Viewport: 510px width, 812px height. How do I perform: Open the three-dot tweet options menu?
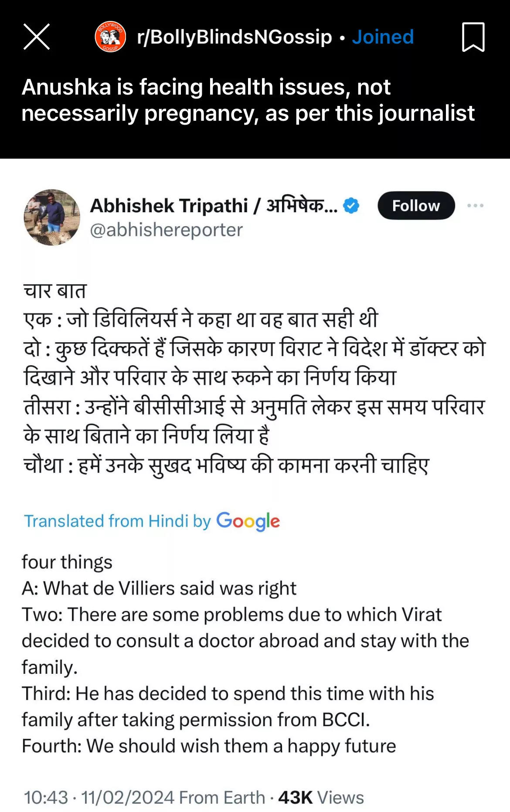(475, 206)
